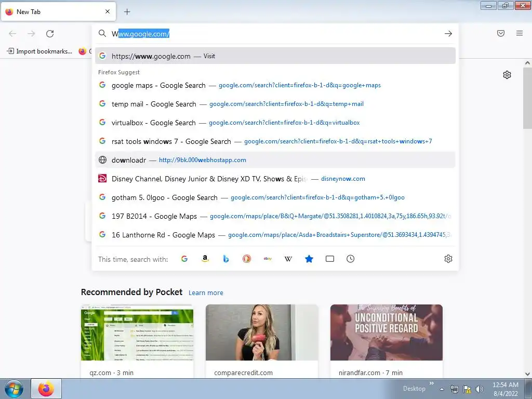Select the New Tab tab
532x399 pixels.
point(58,11)
